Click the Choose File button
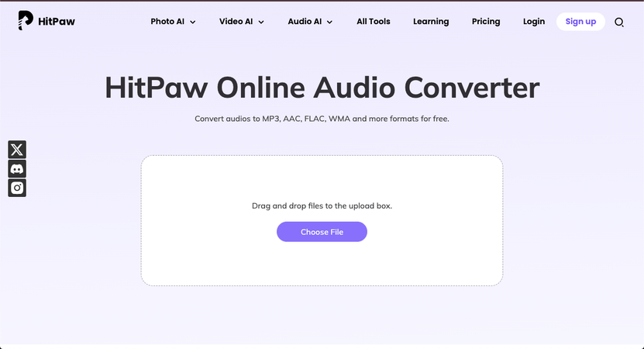The image size is (644, 349). pyautogui.click(x=322, y=232)
